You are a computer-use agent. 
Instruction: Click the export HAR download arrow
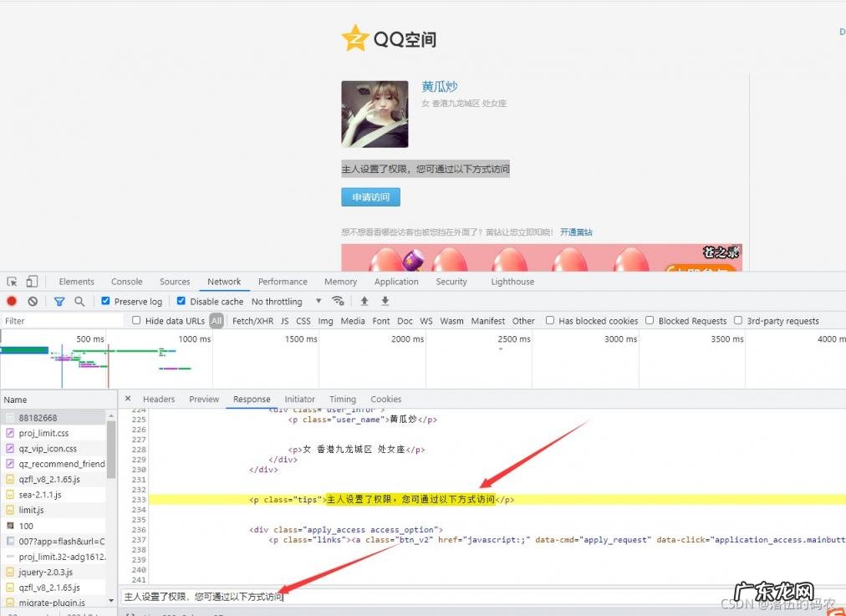(x=385, y=301)
